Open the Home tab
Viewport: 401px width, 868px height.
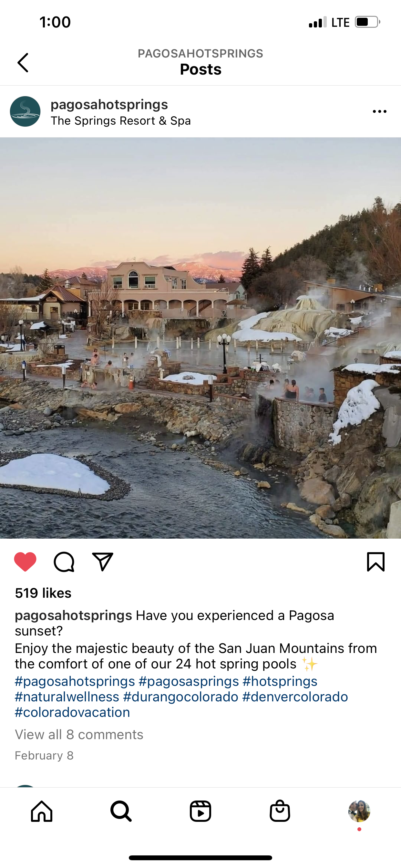click(42, 811)
